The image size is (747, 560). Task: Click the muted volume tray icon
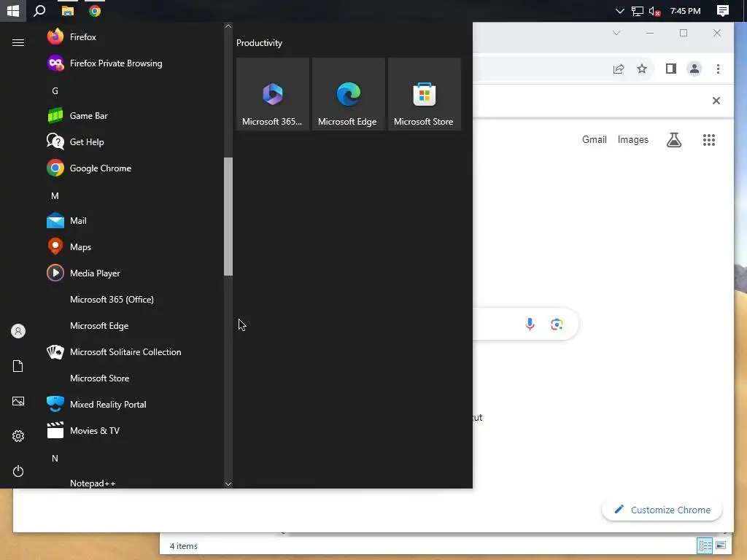click(654, 11)
